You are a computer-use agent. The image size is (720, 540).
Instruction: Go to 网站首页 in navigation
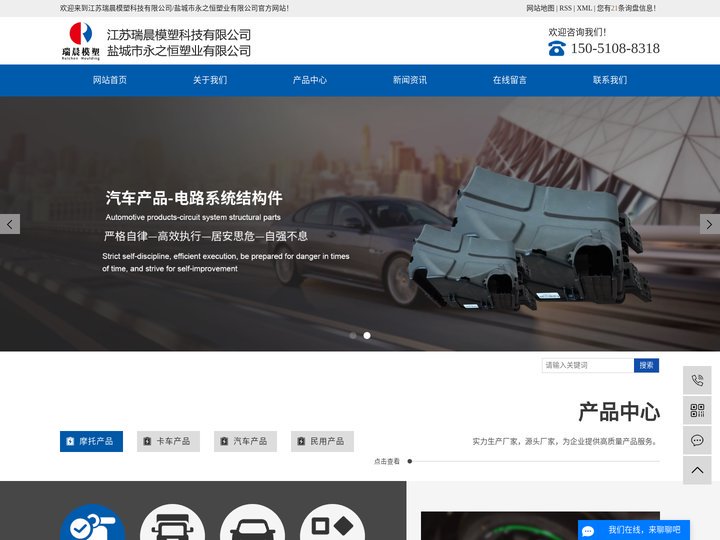110,80
